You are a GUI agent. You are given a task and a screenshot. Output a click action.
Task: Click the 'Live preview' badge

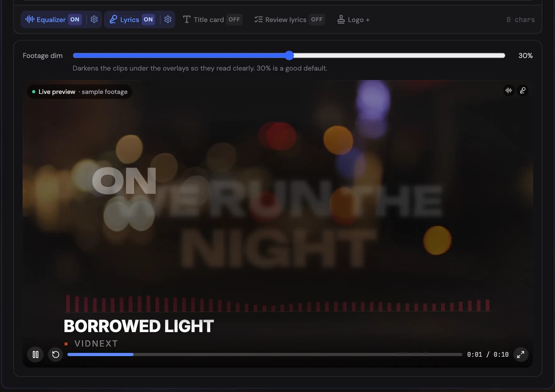pos(80,92)
